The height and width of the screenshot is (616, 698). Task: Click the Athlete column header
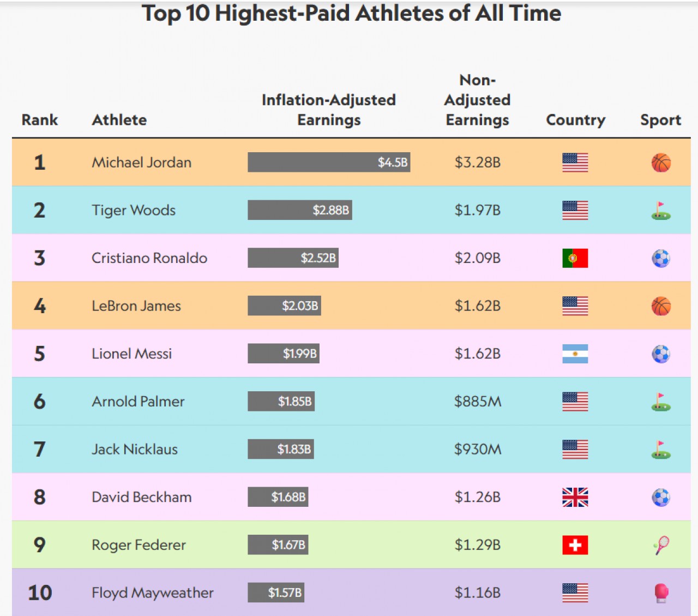119,120
